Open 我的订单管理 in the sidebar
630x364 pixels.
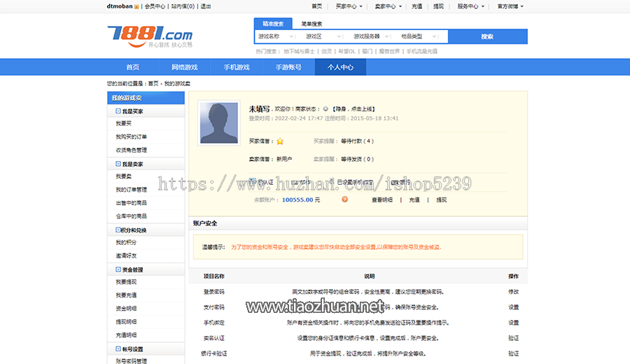(132, 190)
